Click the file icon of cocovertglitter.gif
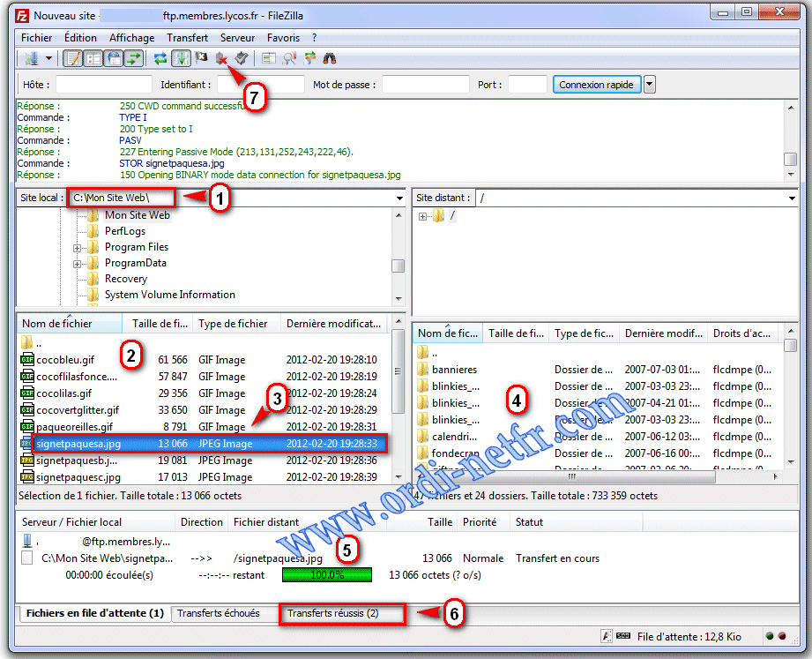The height and width of the screenshot is (659, 812). point(27,410)
